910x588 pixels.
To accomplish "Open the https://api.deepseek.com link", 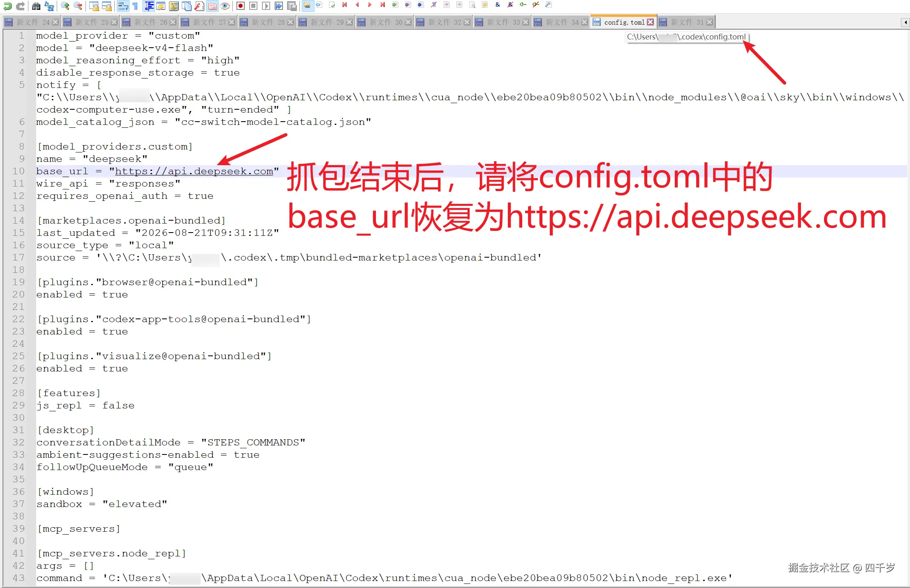I will click(194, 171).
